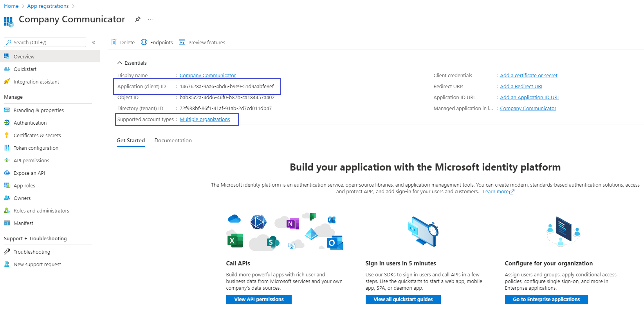
Task: Click the Application (client) ID value
Action: (x=227, y=87)
